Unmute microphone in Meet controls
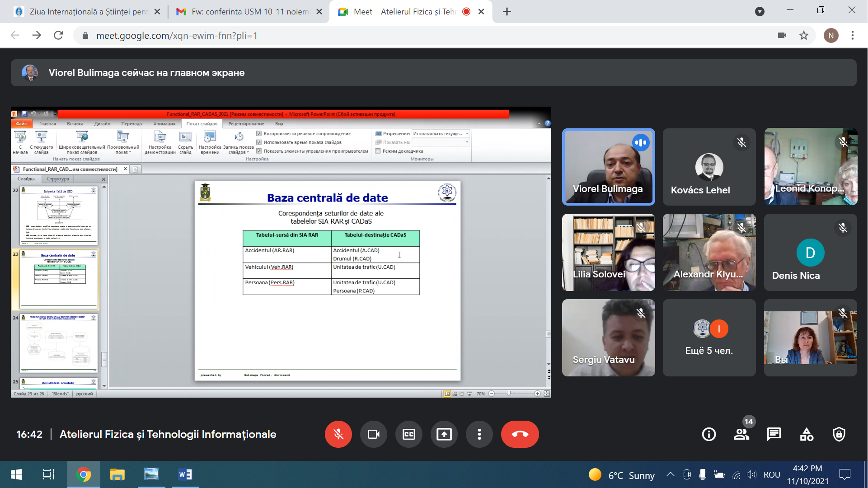 (338, 434)
